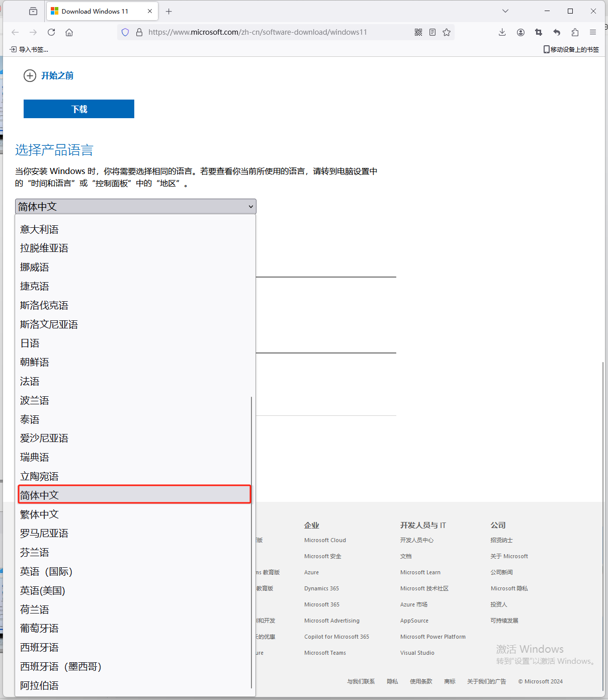608x700 pixels.
Task: Open Visual Studio footer link
Action: pyautogui.click(x=417, y=653)
